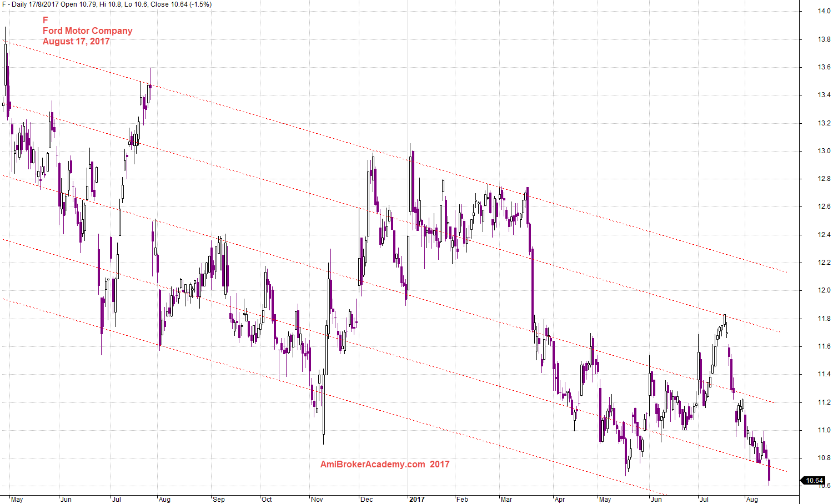Click the Aug label just before the Sep label
This screenshot has width=833, height=504.
164,500
